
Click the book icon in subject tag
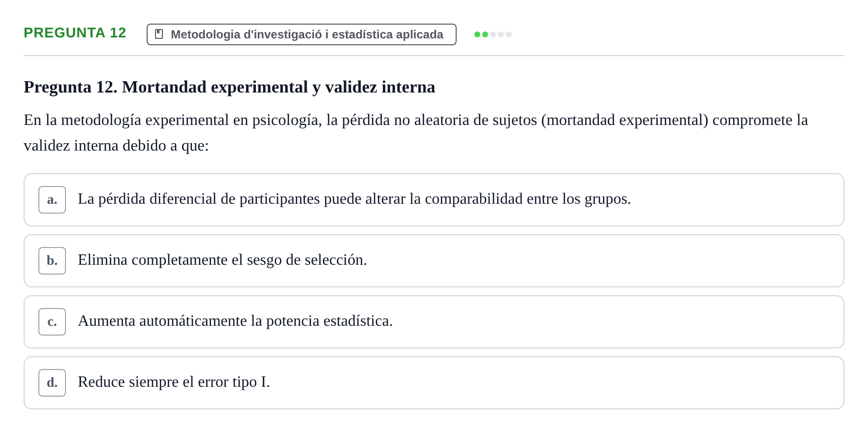pos(159,34)
